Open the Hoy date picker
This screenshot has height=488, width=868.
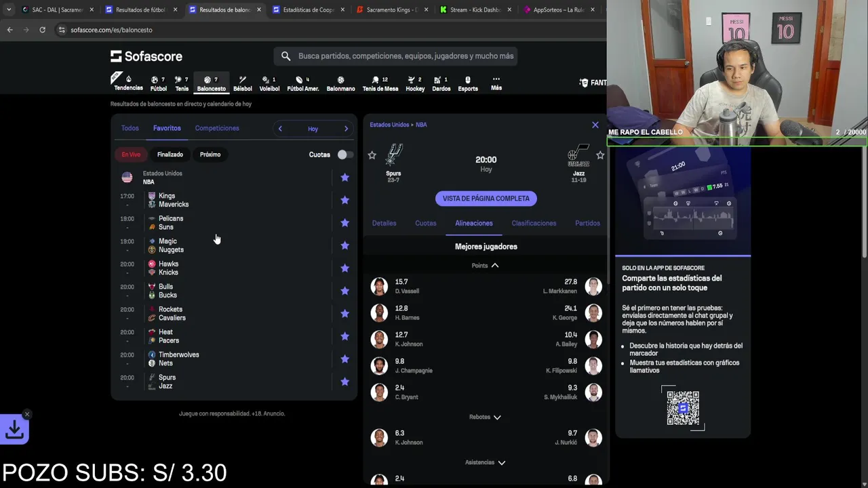pyautogui.click(x=313, y=129)
